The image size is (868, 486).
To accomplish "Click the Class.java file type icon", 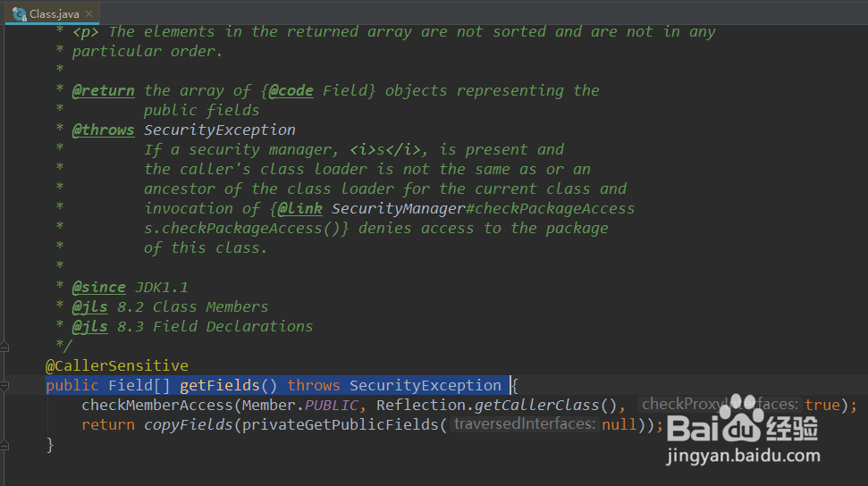I will coord(20,13).
